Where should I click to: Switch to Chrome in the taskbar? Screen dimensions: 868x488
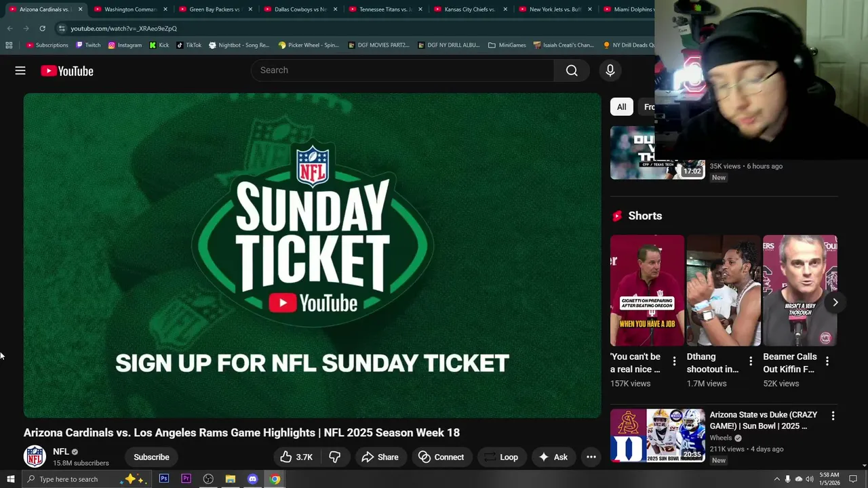[275, 479]
